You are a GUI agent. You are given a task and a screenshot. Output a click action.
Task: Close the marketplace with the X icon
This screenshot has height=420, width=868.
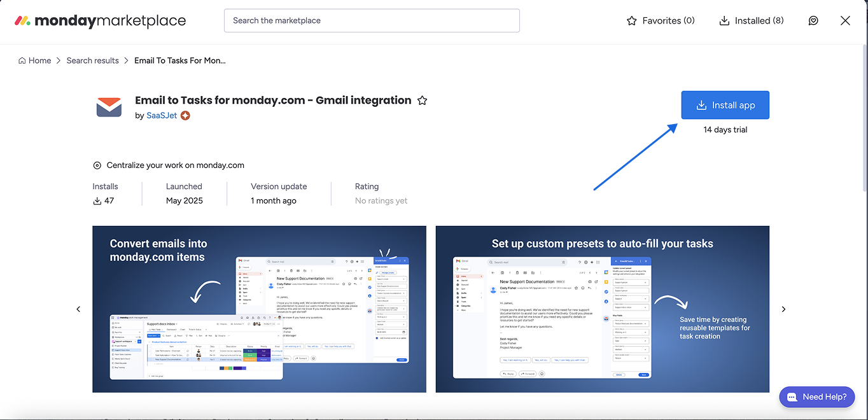pyautogui.click(x=845, y=21)
